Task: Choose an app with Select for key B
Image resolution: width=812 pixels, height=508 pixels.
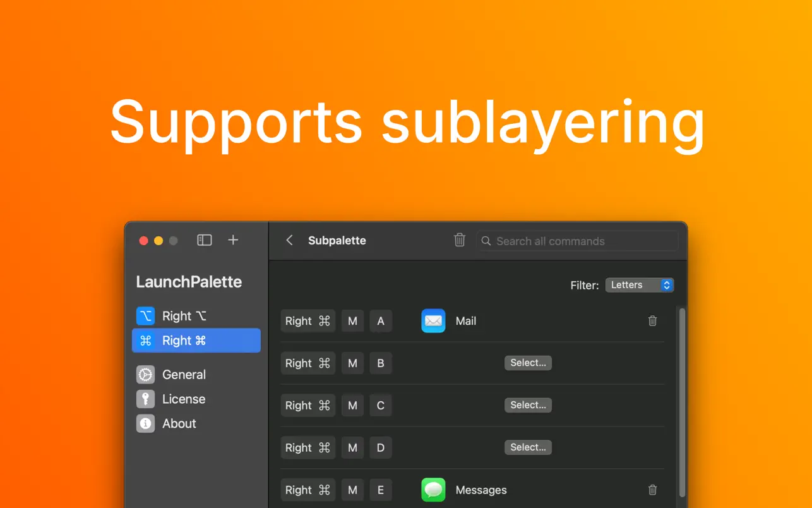Action: coord(528,363)
